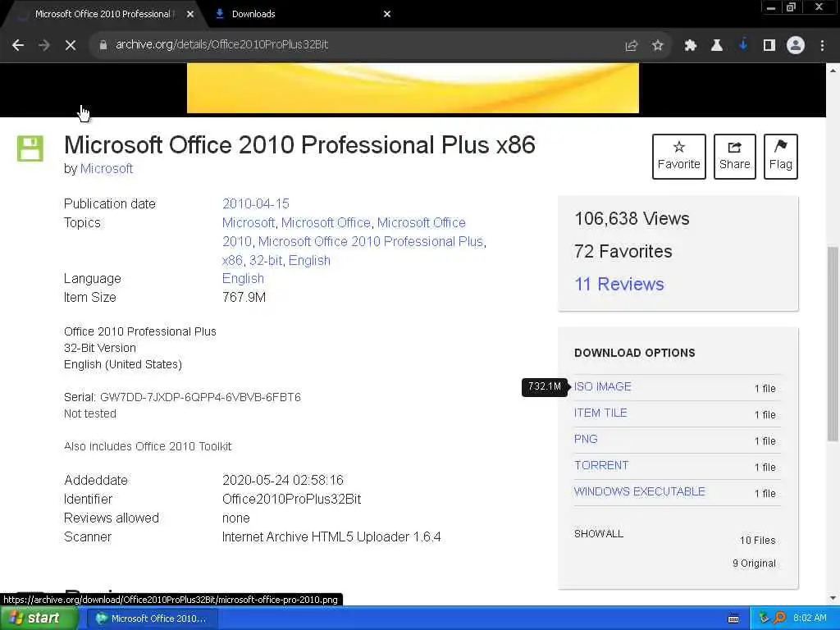The height and width of the screenshot is (630, 840).
Task: Click the 767.9M item size value
Action: [x=244, y=297]
